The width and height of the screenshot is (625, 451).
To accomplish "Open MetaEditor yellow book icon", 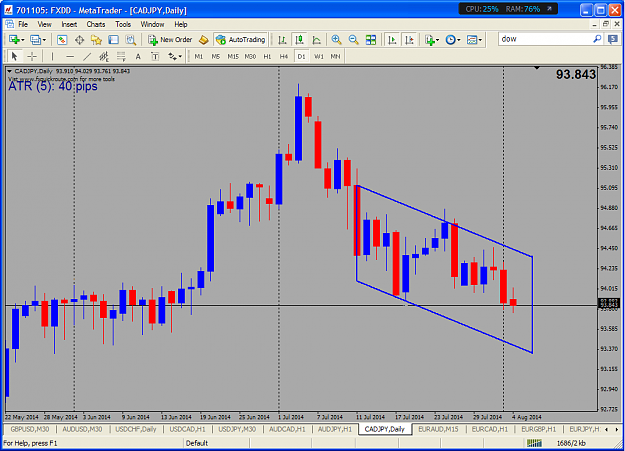I will 204,39.
